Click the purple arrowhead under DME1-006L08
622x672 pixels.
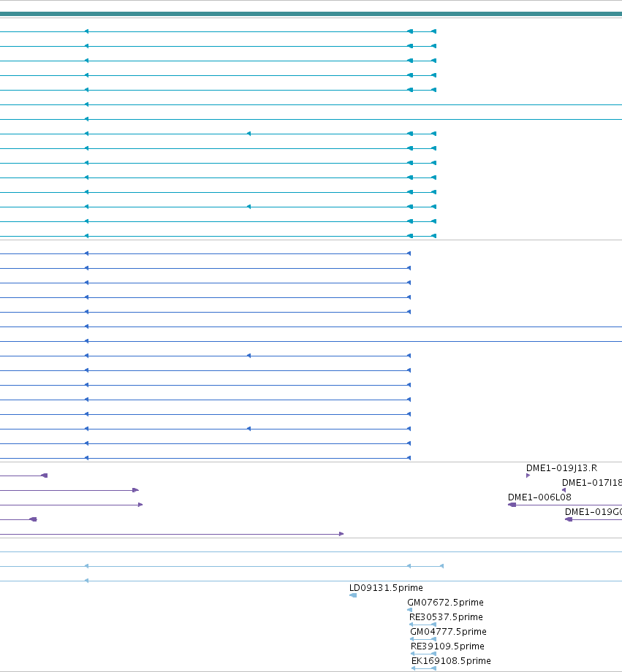pyautogui.click(x=512, y=505)
